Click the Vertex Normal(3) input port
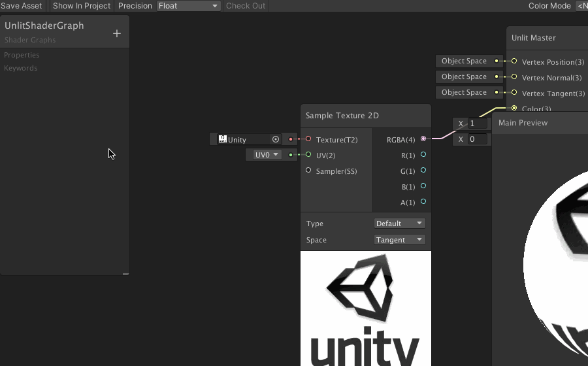The width and height of the screenshot is (588, 366). coord(514,76)
